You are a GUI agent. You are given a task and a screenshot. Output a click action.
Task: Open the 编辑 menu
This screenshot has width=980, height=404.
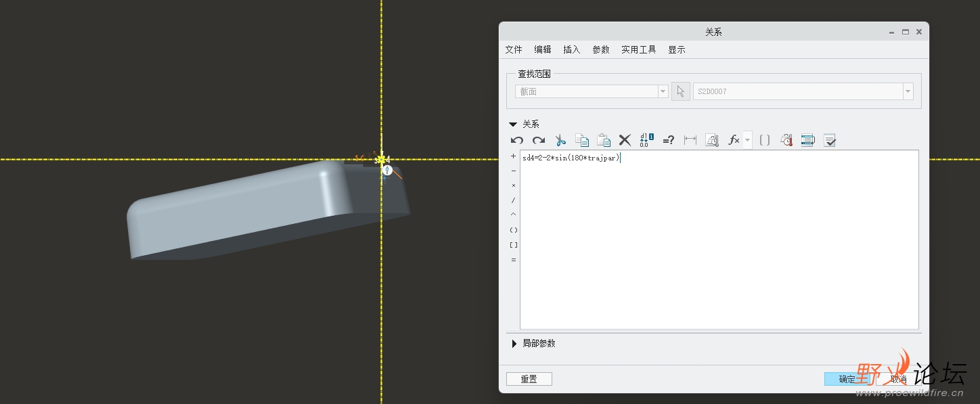[x=543, y=49]
